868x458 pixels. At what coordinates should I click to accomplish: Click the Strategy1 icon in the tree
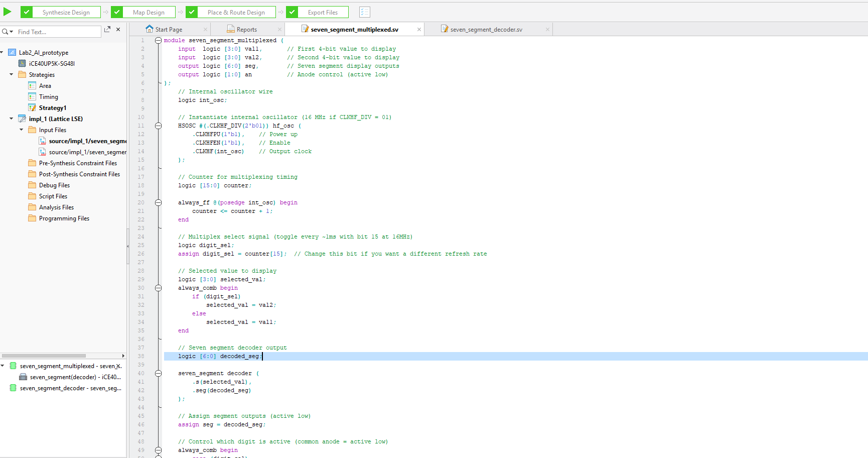(32, 107)
